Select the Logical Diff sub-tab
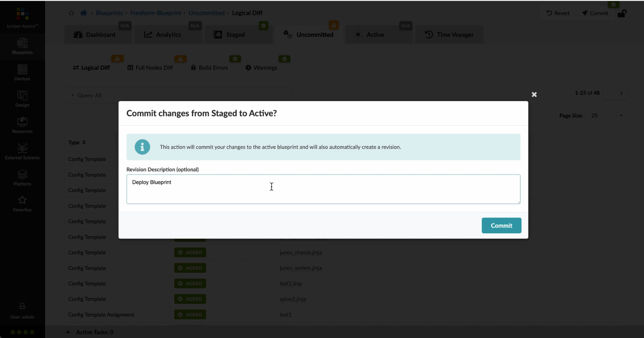This screenshot has height=338, width=644. point(91,68)
